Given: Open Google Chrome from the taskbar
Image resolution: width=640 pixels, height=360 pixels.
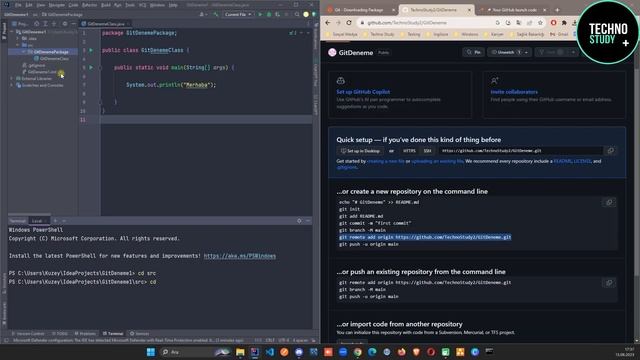Looking at the screenshot, I should pos(358,352).
